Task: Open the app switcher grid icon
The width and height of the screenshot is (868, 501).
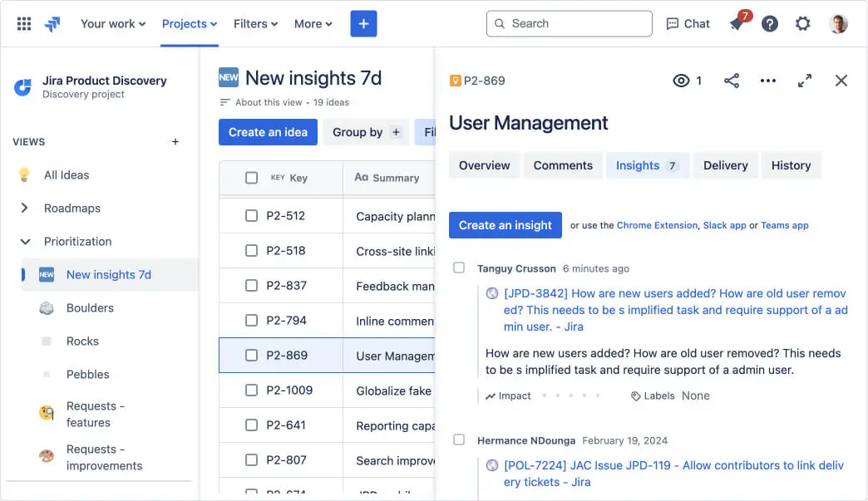Action: coord(24,24)
